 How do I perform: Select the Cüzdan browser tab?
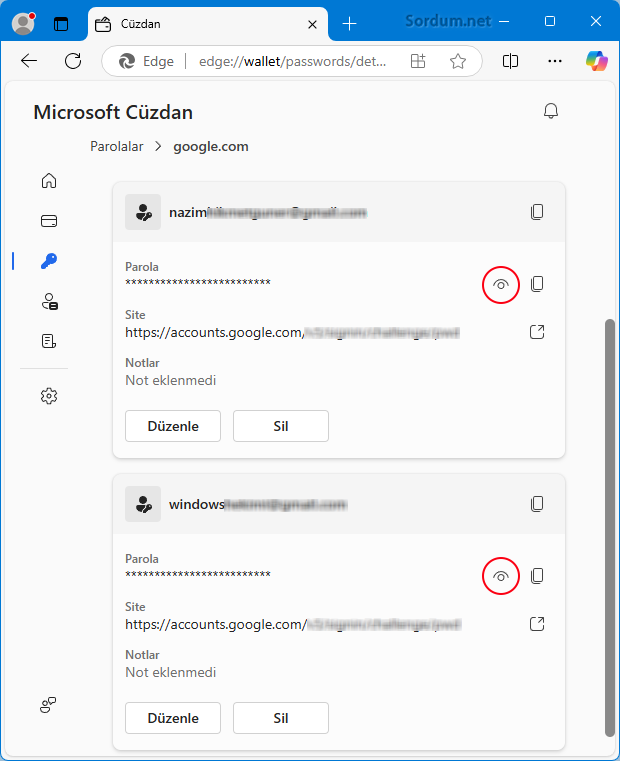tap(208, 24)
